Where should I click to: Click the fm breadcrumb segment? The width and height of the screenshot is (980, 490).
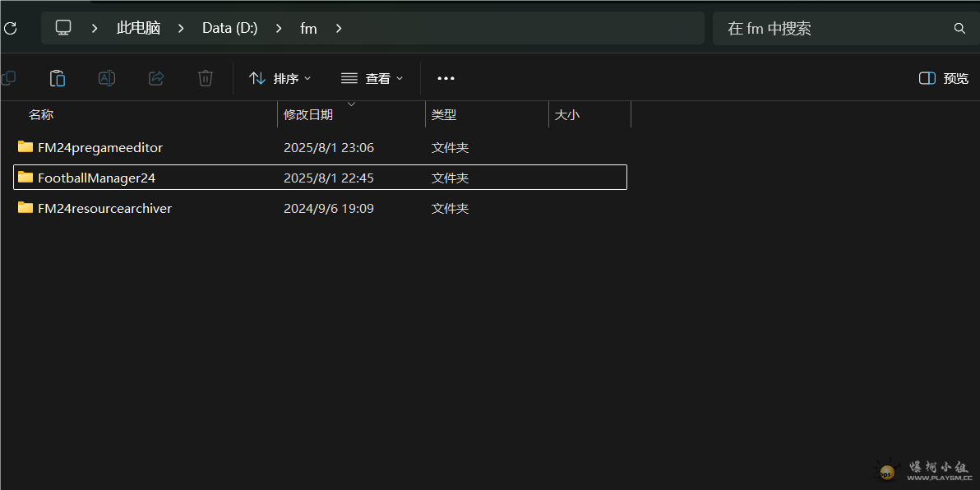pos(309,28)
